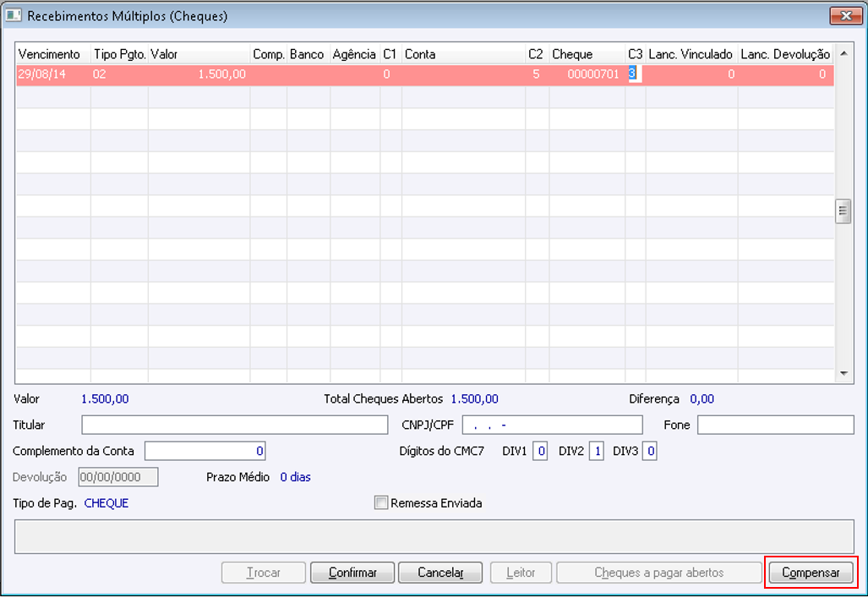Close the Recebimentos Múltiplos window

[846, 15]
